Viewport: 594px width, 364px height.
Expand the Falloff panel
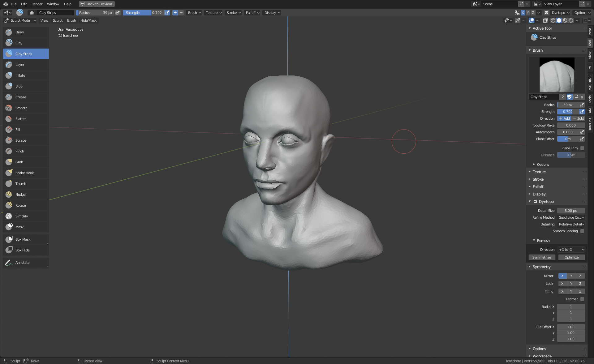(538, 187)
